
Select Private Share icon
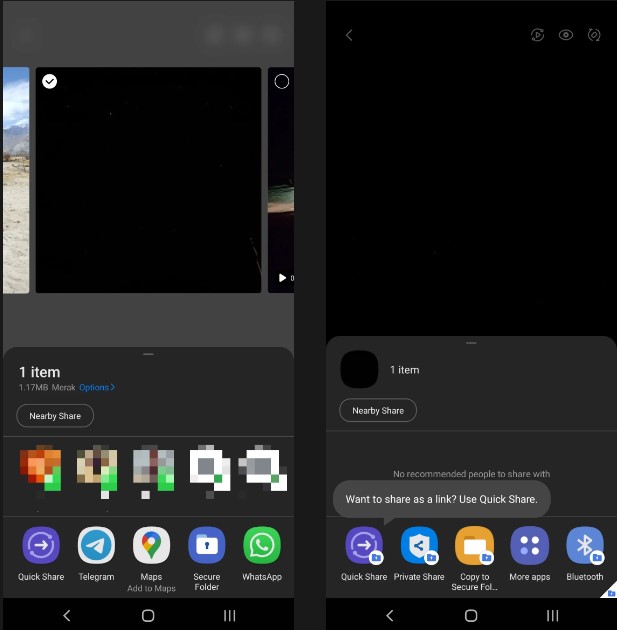click(x=419, y=546)
